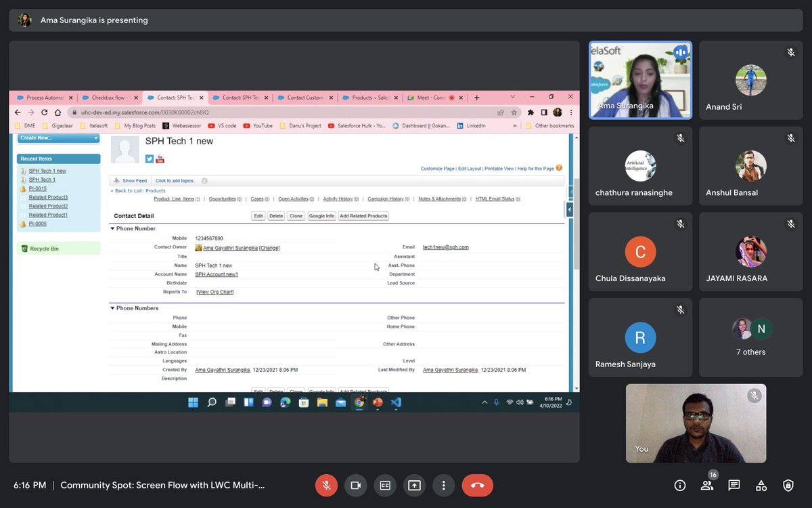This screenshot has height=508, width=812.
Task: Open Host controls shield icon
Action: pyautogui.click(x=788, y=486)
